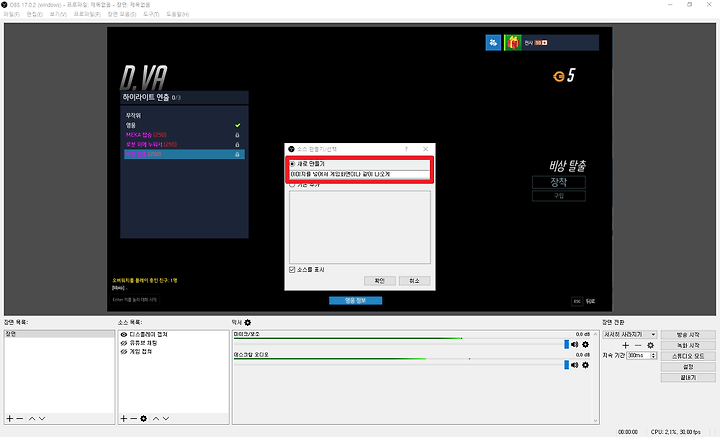
Task: Click the mixer scrollbar down arrow
Action: tap(596, 420)
